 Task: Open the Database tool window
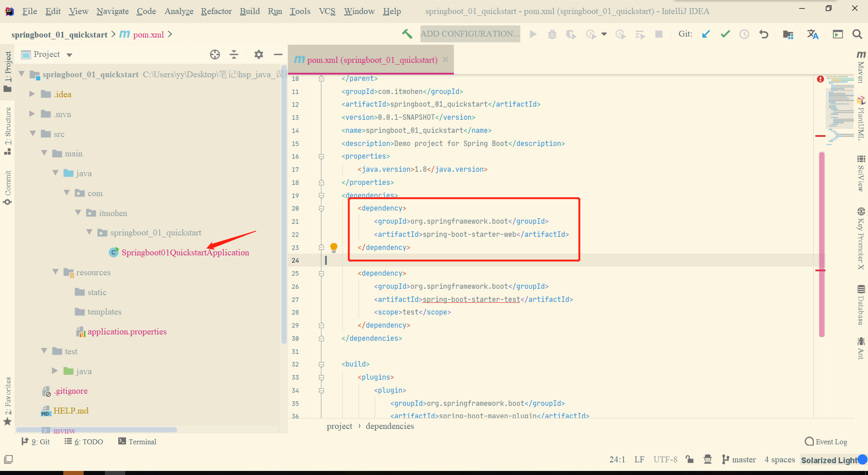pyautogui.click(x=861, y=305)
